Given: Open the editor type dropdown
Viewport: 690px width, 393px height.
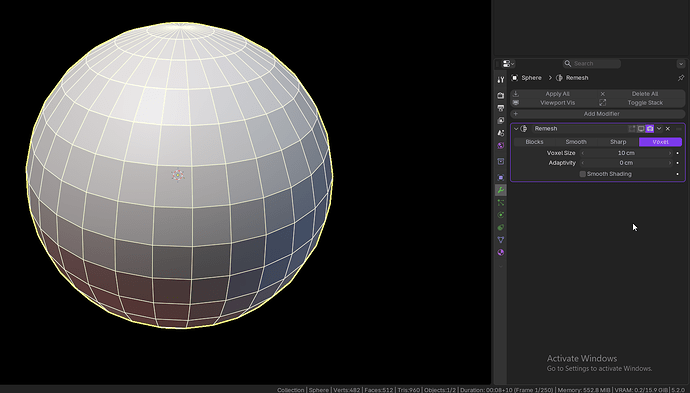Looking at the screenshot, I should pyautogui.click(x=508, y=63).
